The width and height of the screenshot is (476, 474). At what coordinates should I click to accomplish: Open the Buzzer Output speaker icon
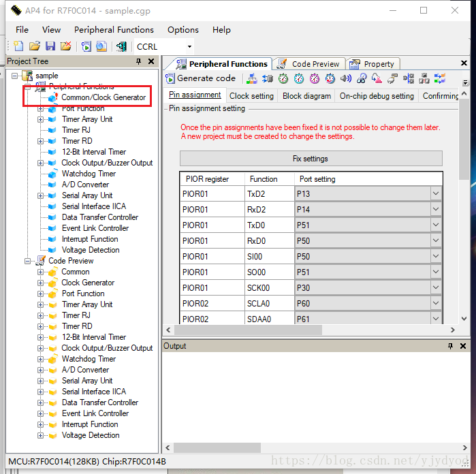346,78
